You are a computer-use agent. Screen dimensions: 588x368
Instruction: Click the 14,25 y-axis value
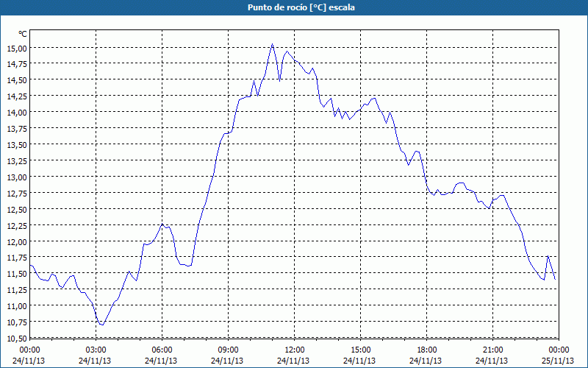point(17,96)
